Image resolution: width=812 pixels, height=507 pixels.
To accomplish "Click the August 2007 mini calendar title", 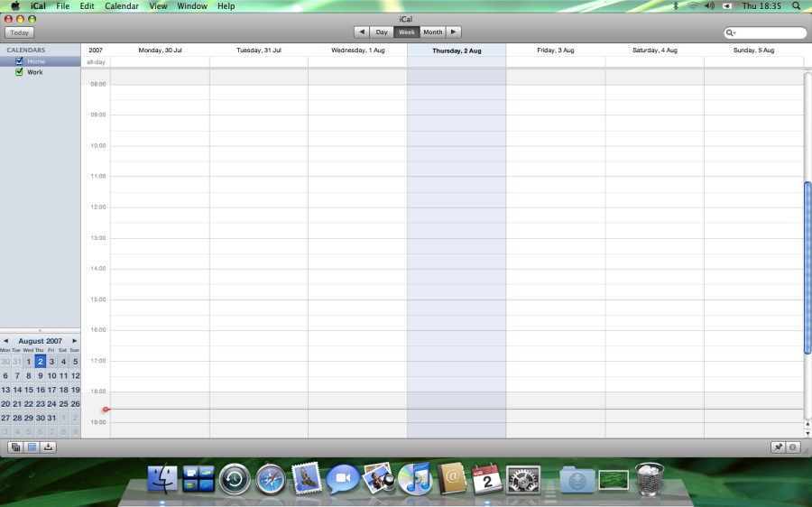I will 40,341.
